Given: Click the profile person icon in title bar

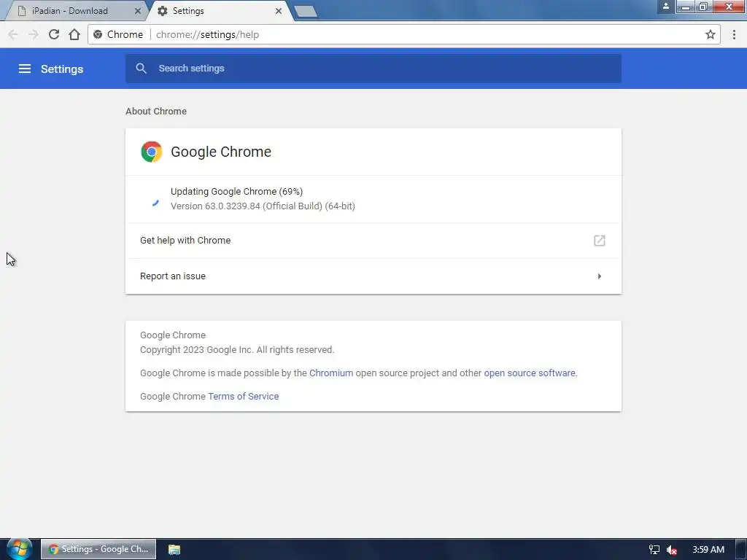Looking at the screenshot, I should click(x=666, y=6).
